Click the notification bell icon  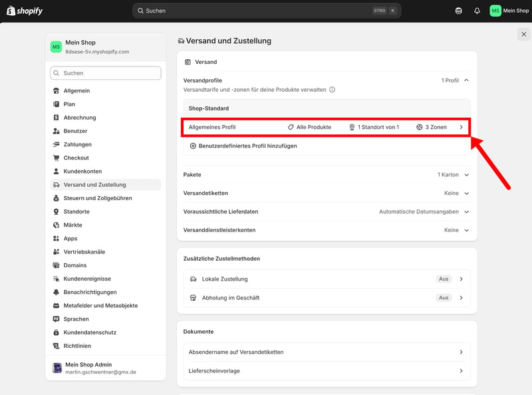coord(477,11)
